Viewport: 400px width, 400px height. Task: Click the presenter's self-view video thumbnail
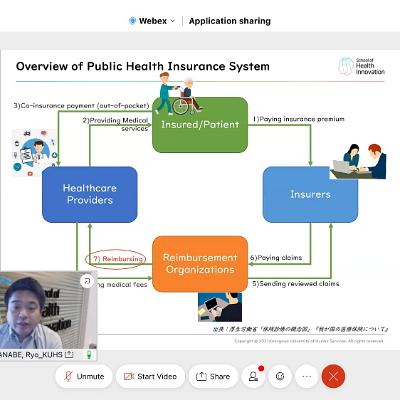[48, 310]
